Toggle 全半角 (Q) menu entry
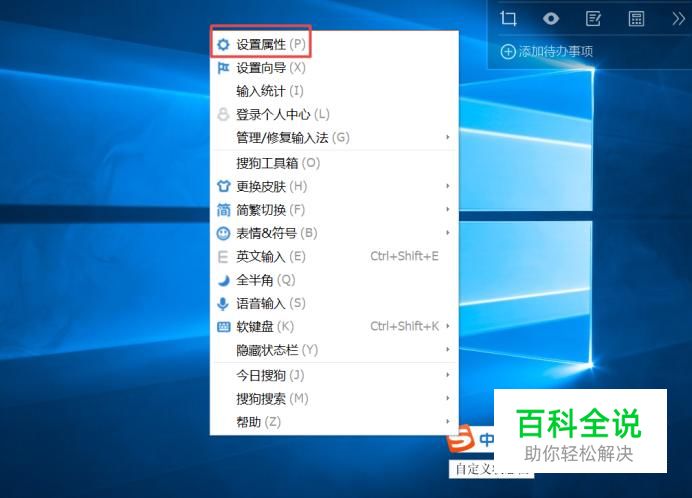This screenshot has height=498, width=692. click(x=334, y=280)
